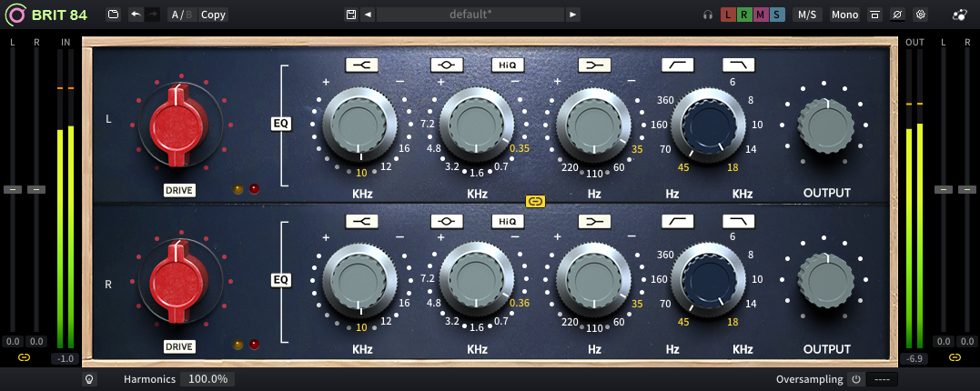Open the default preset name dropdown

point(470,15)
